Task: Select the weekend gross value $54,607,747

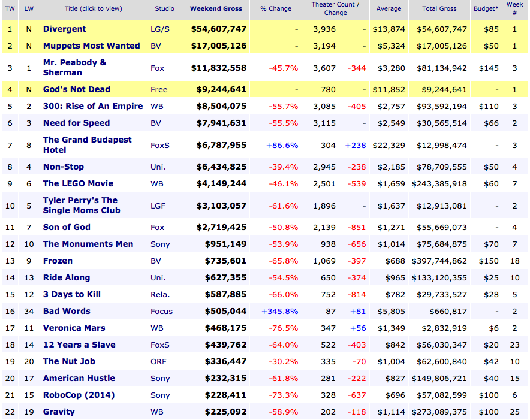Action: [219, 29]
